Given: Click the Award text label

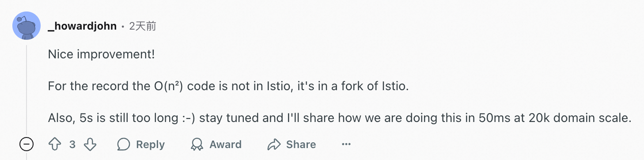Looking at the screenshot, I should 225,145.
